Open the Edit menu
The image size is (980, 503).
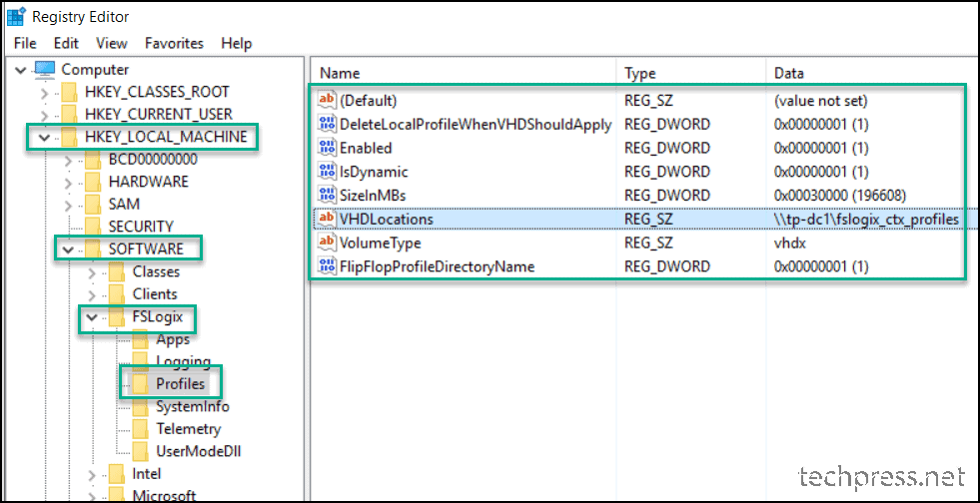click(x=66, y=43)
